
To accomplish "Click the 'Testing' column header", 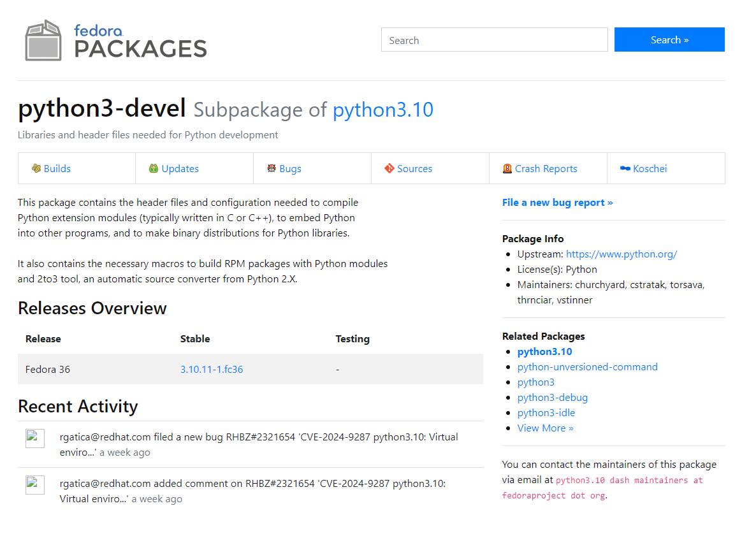I will pyautogui.click(x=353, y=339).
